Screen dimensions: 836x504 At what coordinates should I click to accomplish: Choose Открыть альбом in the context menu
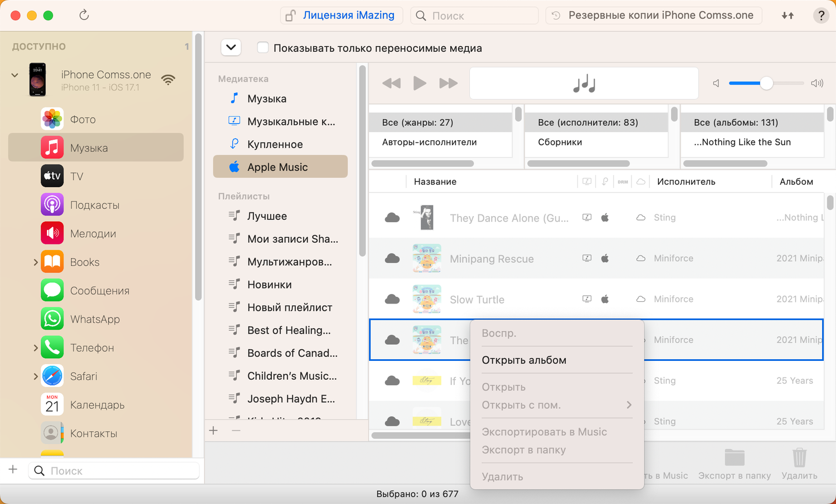pyautogui.click(x=557, y=360)
